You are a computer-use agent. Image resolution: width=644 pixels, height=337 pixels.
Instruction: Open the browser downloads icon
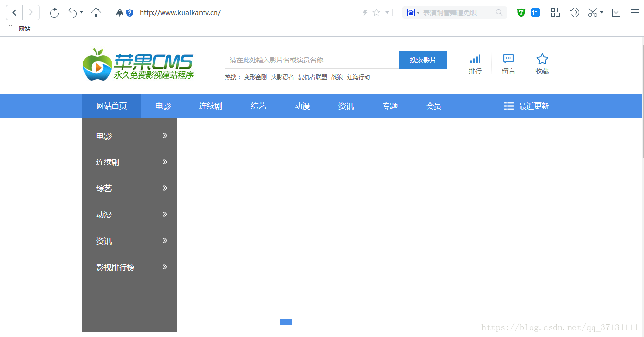pyautogui.click(x=616, y=13)
